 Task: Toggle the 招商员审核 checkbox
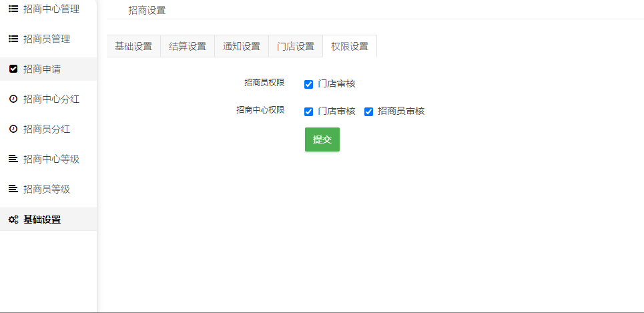(368, 111)
